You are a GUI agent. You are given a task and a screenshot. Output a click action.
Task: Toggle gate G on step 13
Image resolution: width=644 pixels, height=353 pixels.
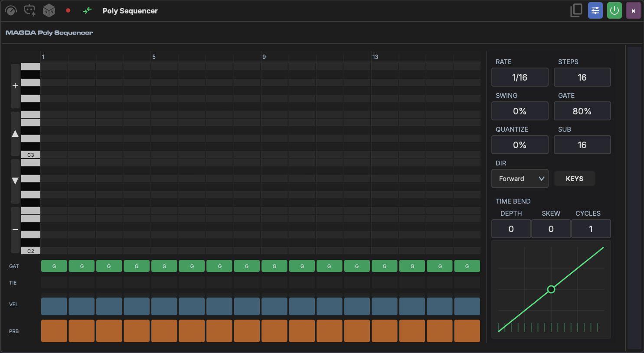[x=385, y=266]
